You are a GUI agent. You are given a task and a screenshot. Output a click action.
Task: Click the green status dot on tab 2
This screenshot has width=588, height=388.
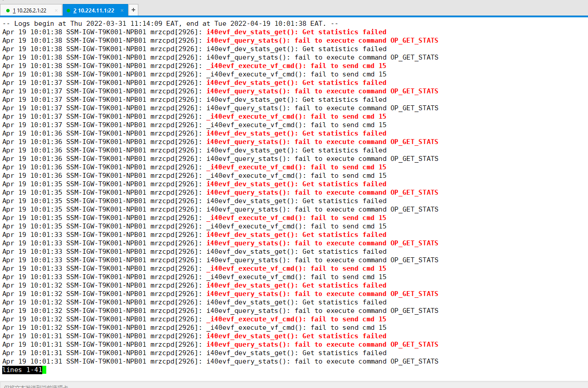tap(68, 10)
